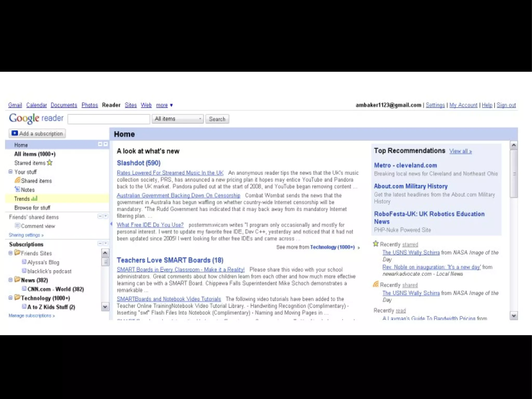
Task: Click the Google Reader search input field
Action: [109, 119]
